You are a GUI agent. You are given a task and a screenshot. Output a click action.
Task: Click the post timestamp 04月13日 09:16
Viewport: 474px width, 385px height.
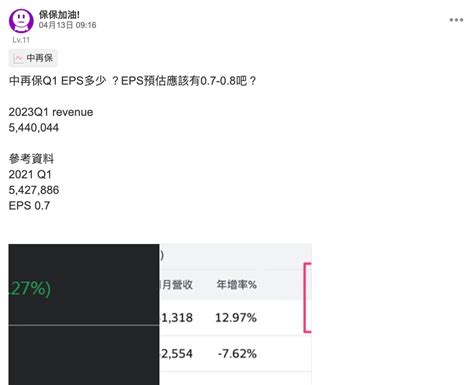click(x=67, y=25)
